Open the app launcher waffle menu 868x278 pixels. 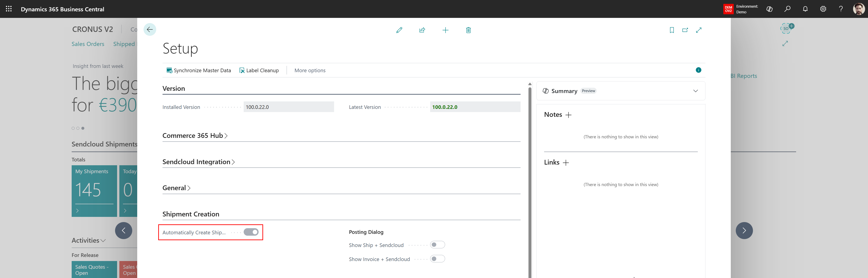[9, 9]
